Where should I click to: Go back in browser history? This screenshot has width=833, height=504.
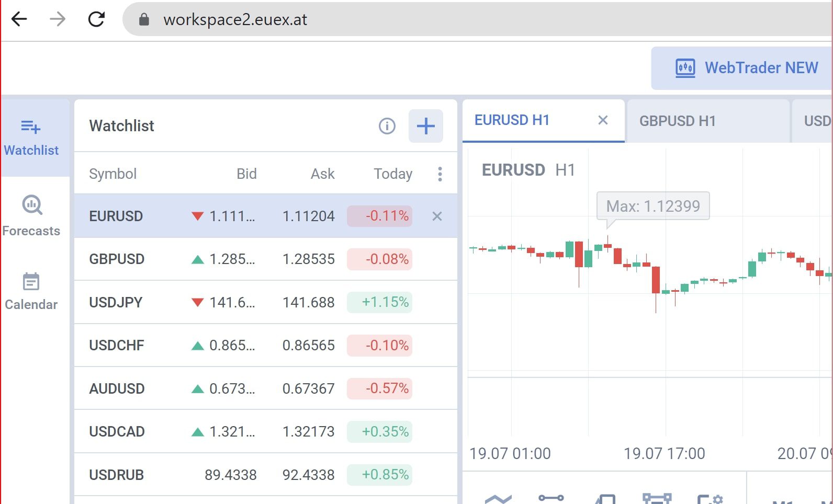pyautogui.click(x=19, y=19)
